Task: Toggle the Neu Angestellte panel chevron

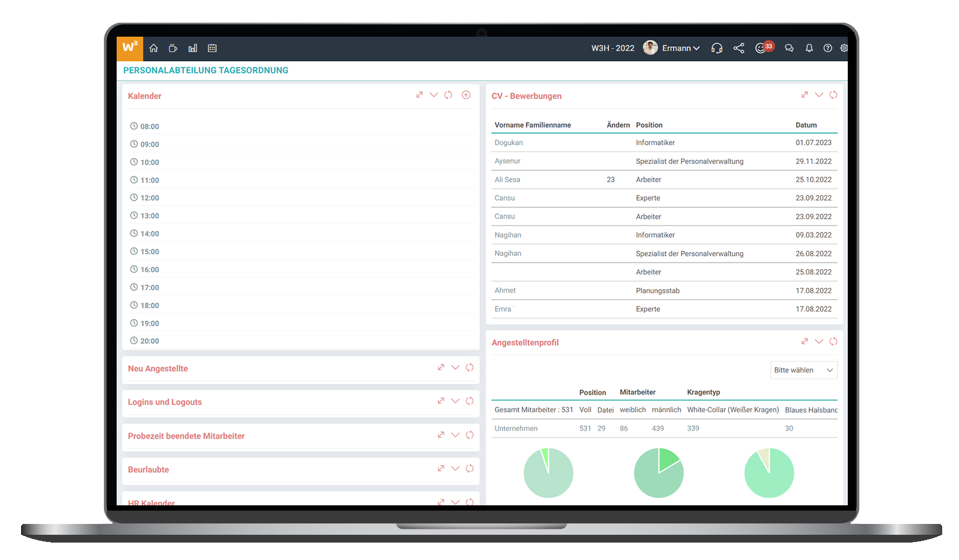Action: pos(455,367)
